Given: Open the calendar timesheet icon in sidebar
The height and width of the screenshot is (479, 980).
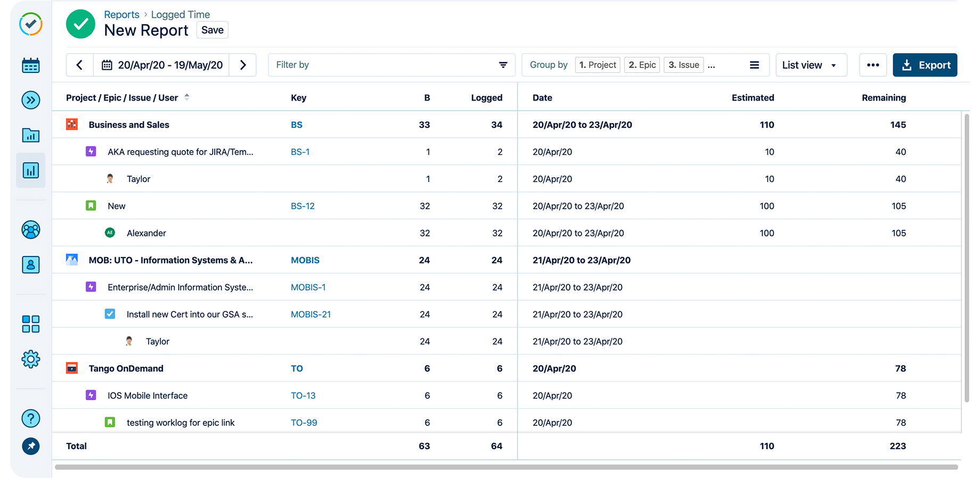Looking at the screenshot, I should click(x=31, y=65).
